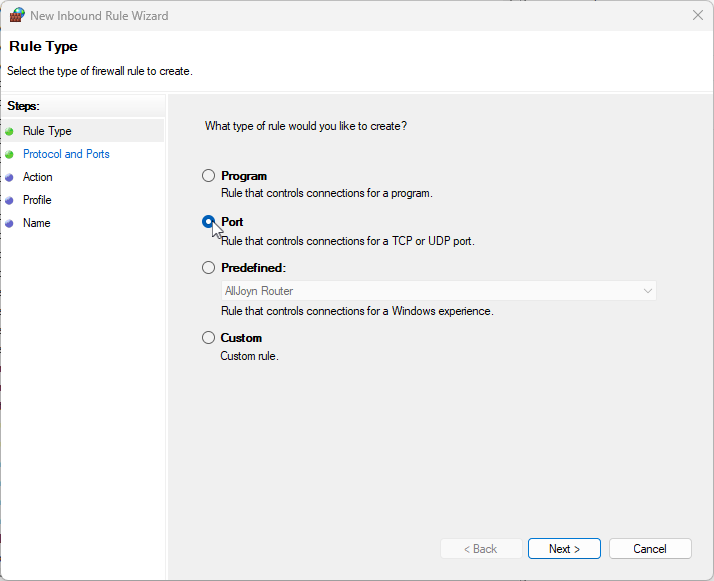Click the green bullet beside Protocol and Ports
This screenshot has width=714, height=581.
point(10,155)
